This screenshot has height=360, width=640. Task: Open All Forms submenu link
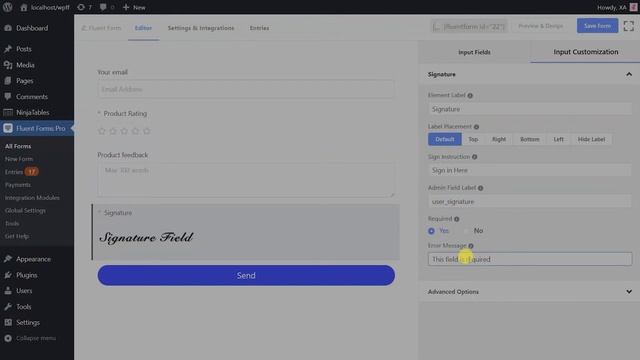[x=18, y=146]
